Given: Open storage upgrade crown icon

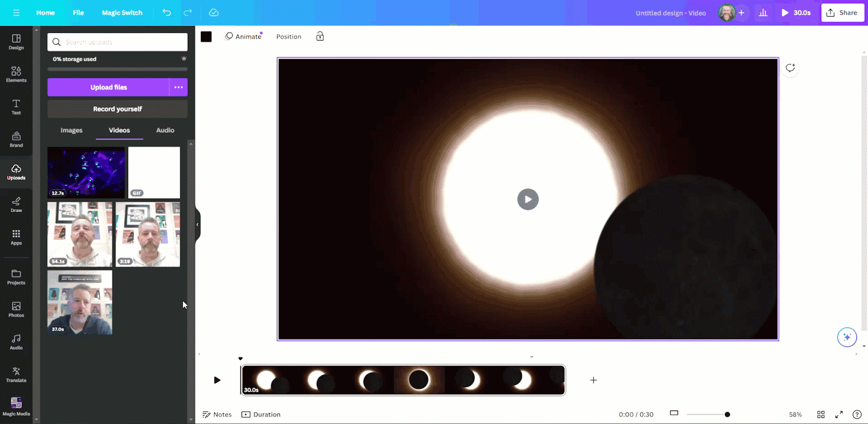Looking at the screenshot, I should point(184,59).
